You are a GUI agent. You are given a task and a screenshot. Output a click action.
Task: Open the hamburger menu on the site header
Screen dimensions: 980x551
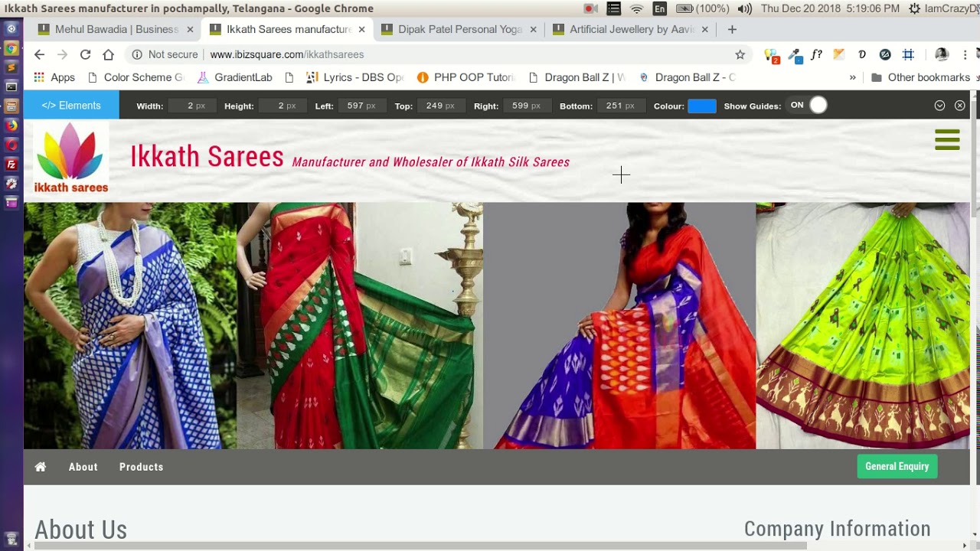point(947,139)
